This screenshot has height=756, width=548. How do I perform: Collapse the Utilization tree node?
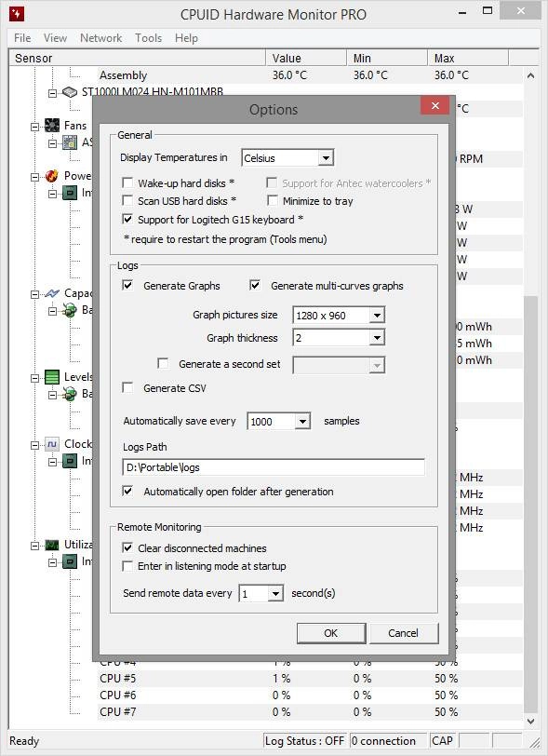click(34, 546)
